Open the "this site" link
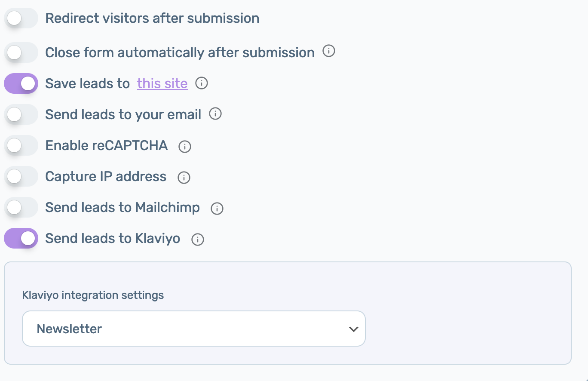 coord(162,83)
